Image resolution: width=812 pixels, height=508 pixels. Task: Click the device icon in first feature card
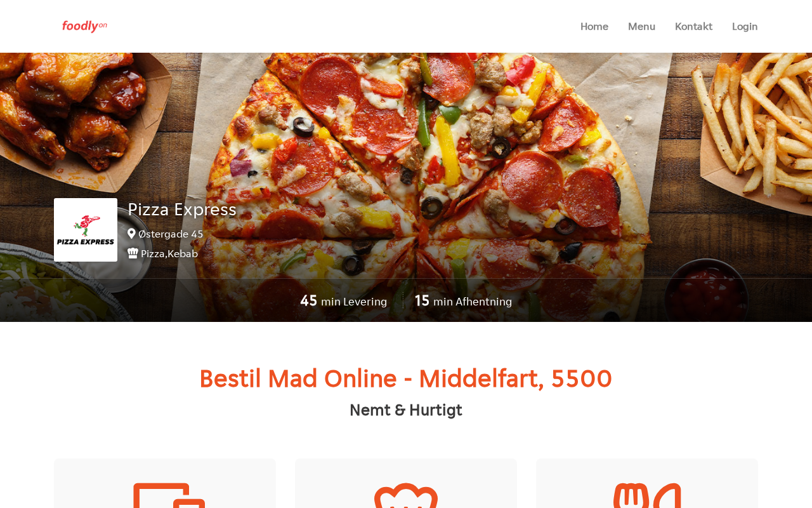coord(169,495)
